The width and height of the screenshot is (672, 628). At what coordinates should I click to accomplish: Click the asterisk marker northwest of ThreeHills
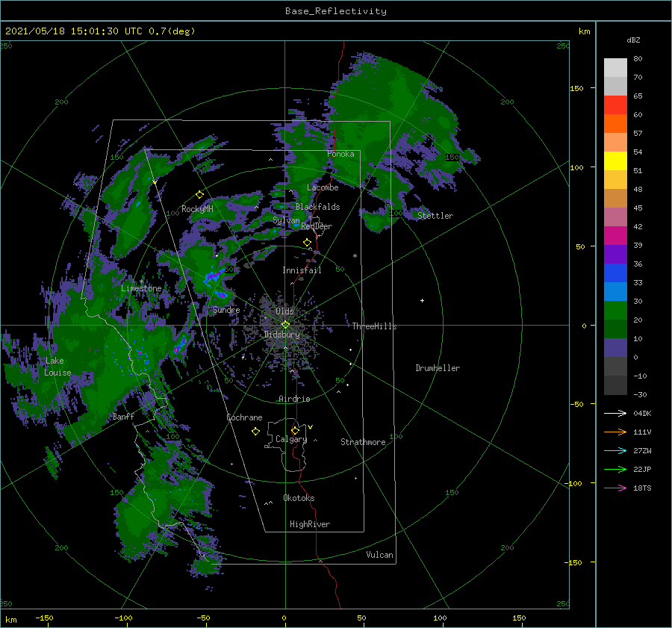(355, 256)
